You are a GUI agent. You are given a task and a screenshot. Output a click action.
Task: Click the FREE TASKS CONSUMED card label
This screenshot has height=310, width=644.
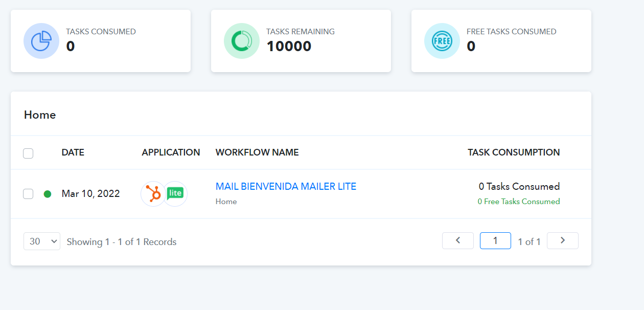click(511, 31)
